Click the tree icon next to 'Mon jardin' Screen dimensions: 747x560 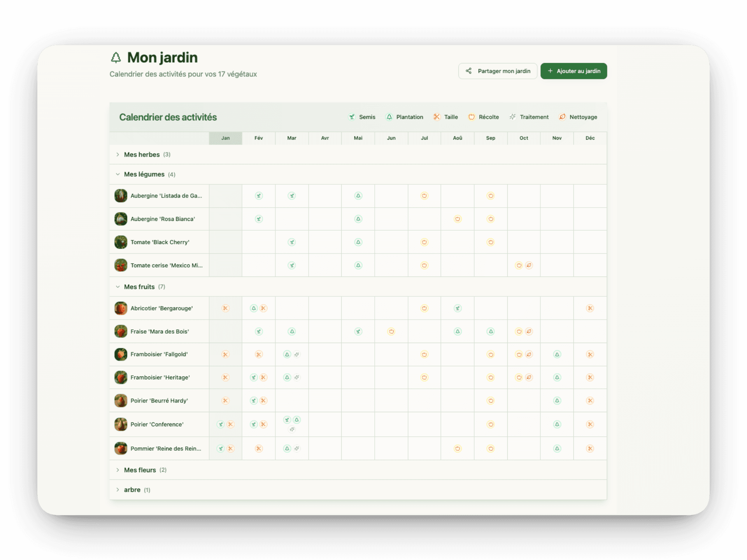pyautogui.click(x=116, y=58)
